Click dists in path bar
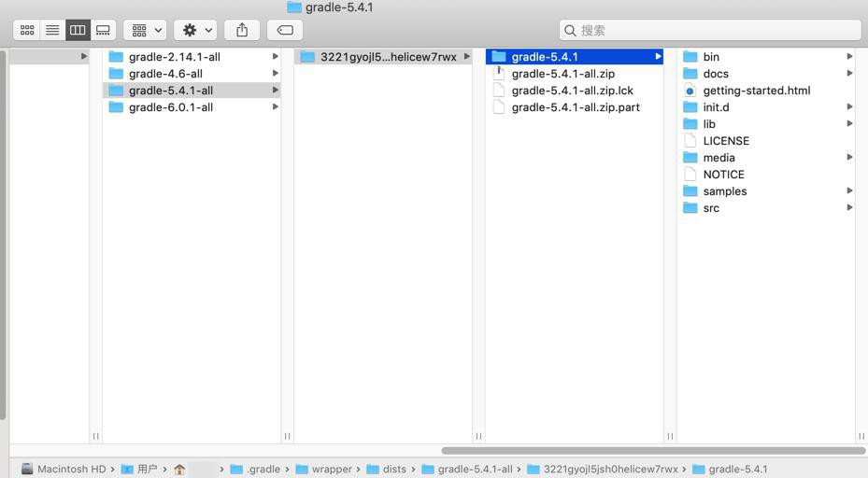Screen dimensions: 868x478 (387, 470)
